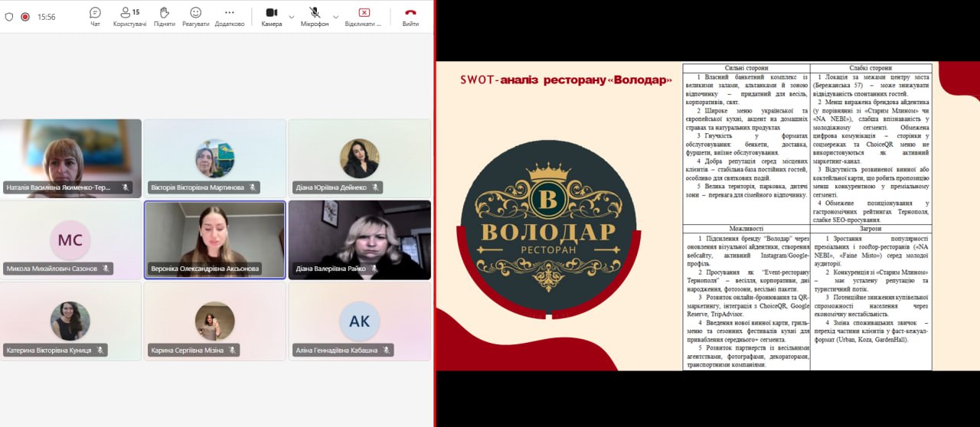Click the MC avatar circle
Viewport: 980px width, 427px height.
pos(70,240)
